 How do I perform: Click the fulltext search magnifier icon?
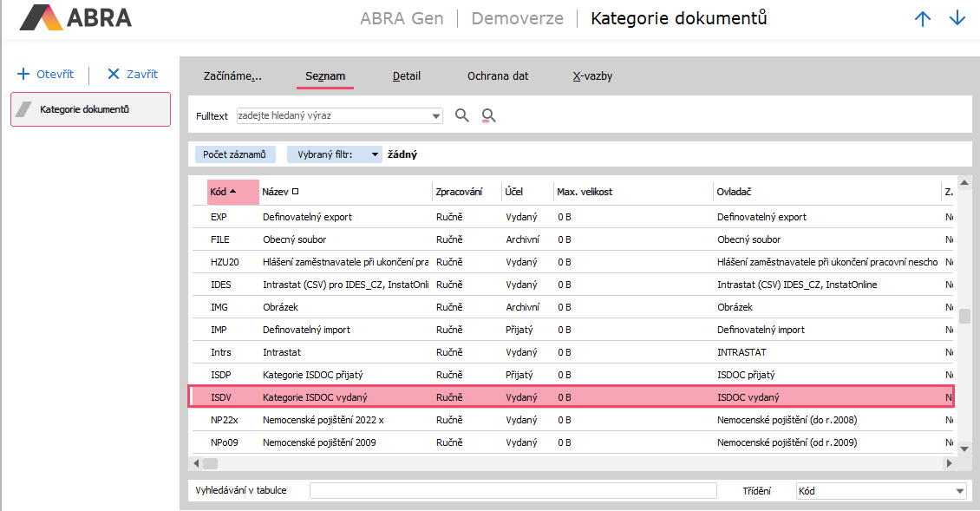pyautogui.click(x=462, y=115)
